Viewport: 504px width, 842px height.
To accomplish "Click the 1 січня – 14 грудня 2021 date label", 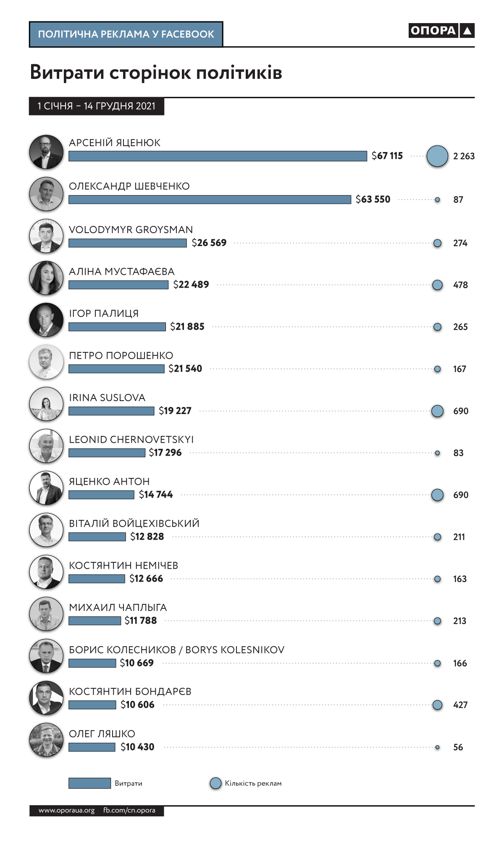I will tap(97, 106).
